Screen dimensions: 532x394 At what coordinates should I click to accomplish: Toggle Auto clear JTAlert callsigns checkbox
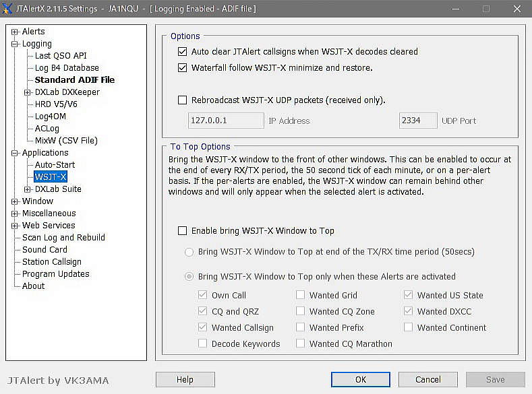coord(182,52)
